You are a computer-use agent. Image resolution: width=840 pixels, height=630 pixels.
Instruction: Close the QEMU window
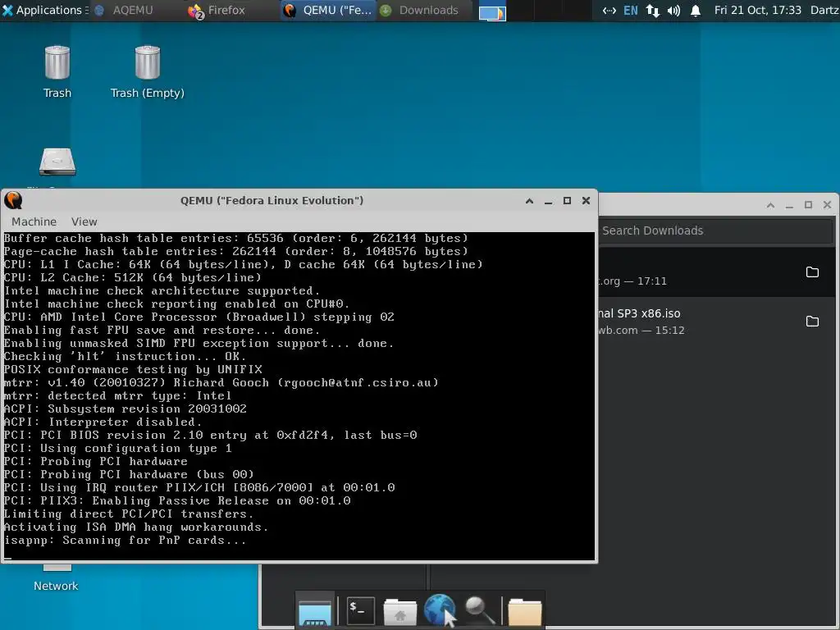586,200
